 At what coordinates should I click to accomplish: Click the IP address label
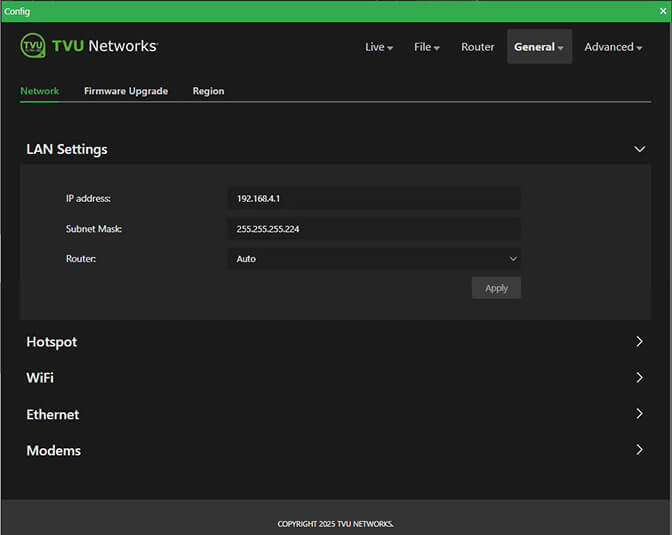click(x=88, y=198)
